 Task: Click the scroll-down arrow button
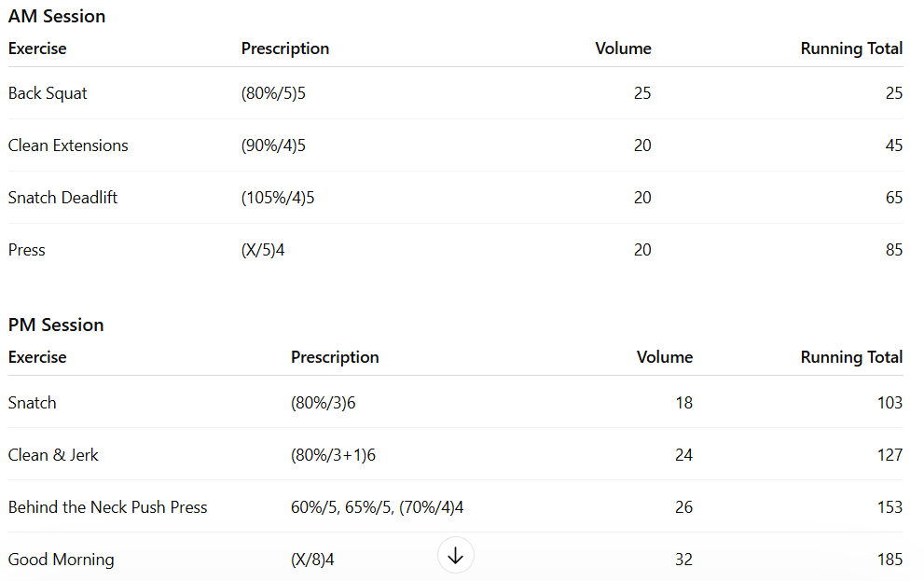coord(455,556)
